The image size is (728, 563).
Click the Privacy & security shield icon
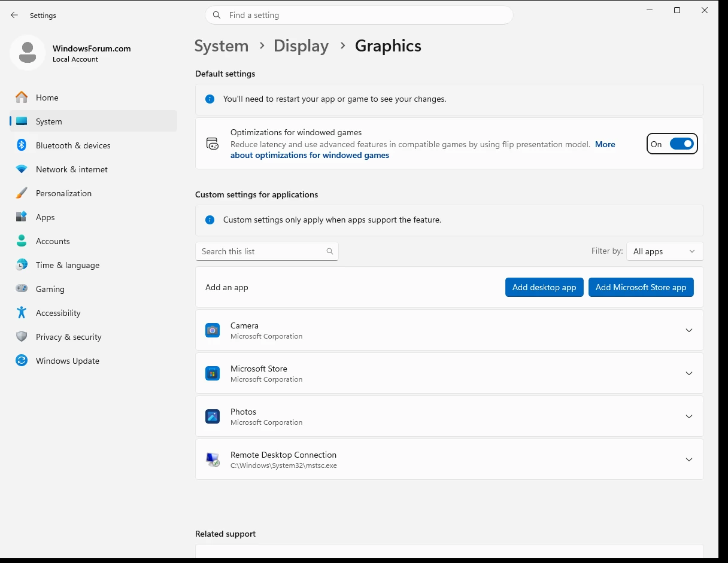[22, 337]
